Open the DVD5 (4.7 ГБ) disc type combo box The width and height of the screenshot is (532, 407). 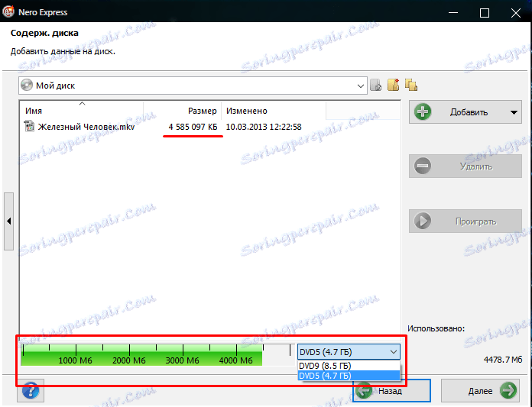349,352
